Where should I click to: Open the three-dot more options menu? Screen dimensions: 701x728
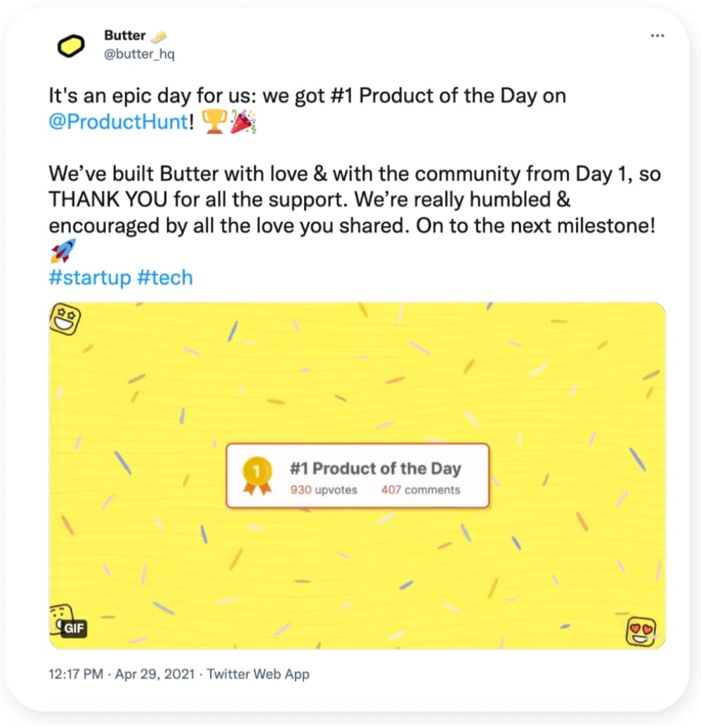(x=657, y=36)
